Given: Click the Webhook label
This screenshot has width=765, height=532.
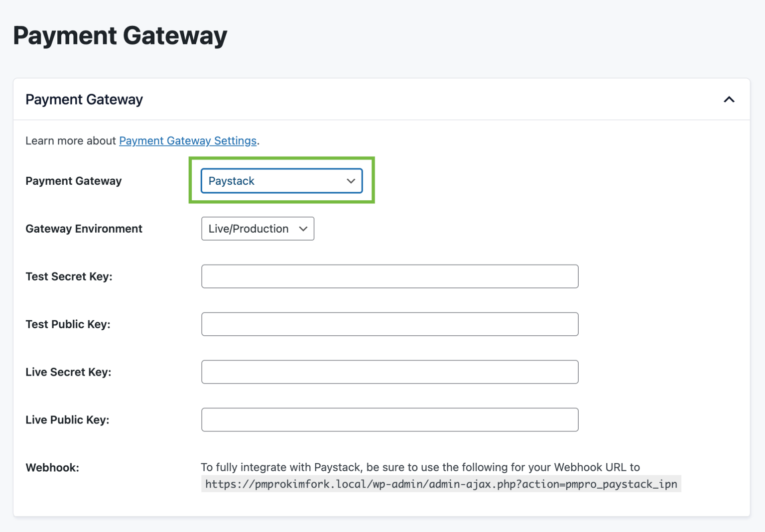Looking at the screenshot, I should point(52,468).
